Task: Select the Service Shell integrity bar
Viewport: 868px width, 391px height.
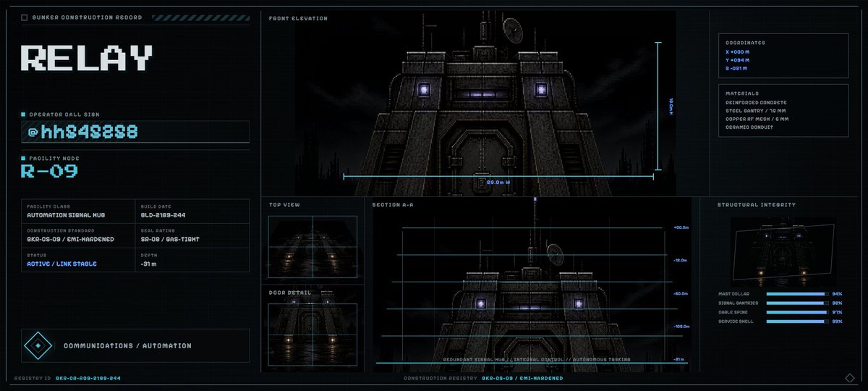Action: point(796,321)
